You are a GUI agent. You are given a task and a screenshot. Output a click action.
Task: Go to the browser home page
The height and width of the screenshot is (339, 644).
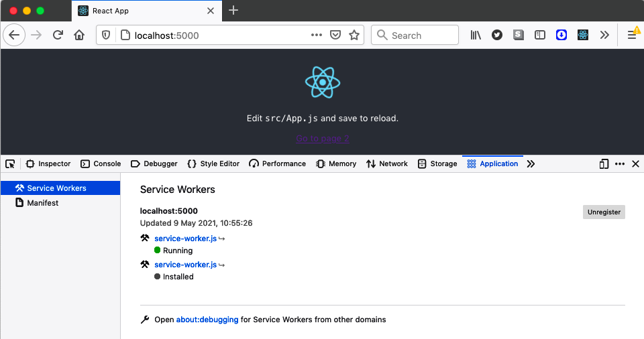tap(79, 36)
